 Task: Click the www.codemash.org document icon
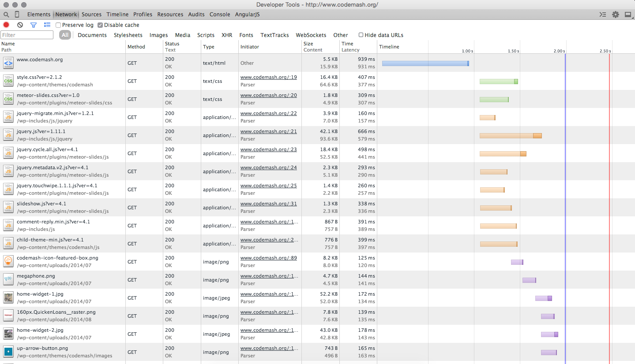tap(8, 63)
